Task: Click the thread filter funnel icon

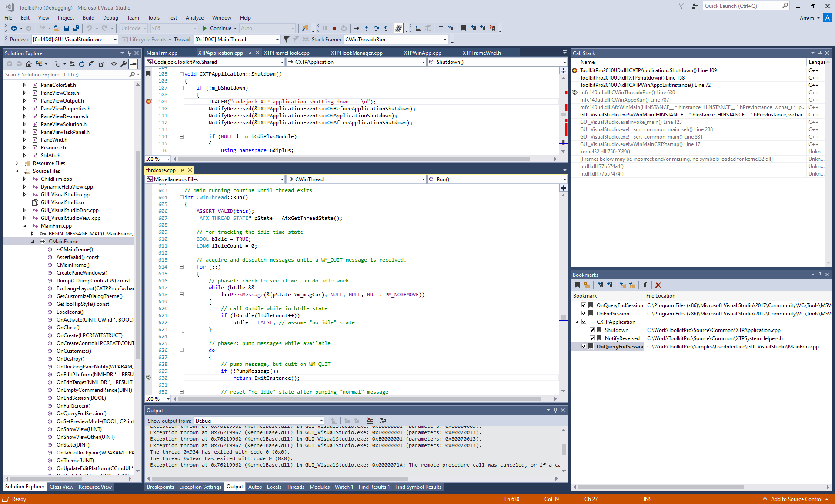Action: pyautogui.click(x=286, y=40)
